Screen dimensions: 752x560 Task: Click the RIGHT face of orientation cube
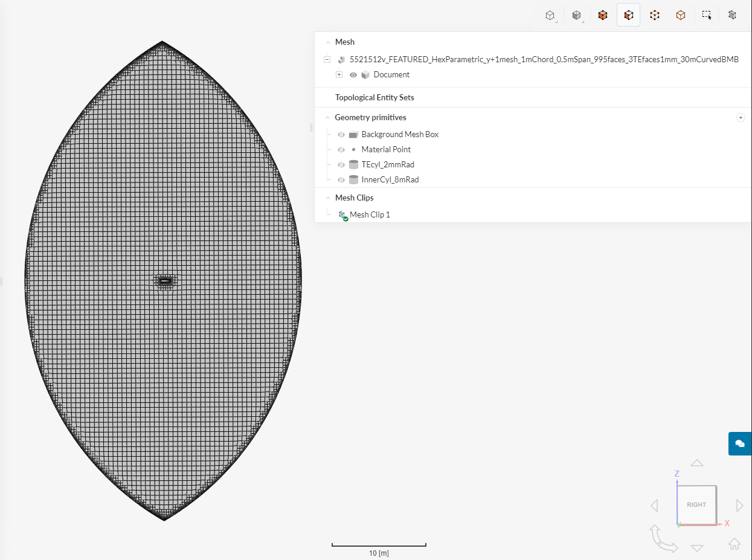(x=696, y=504)
